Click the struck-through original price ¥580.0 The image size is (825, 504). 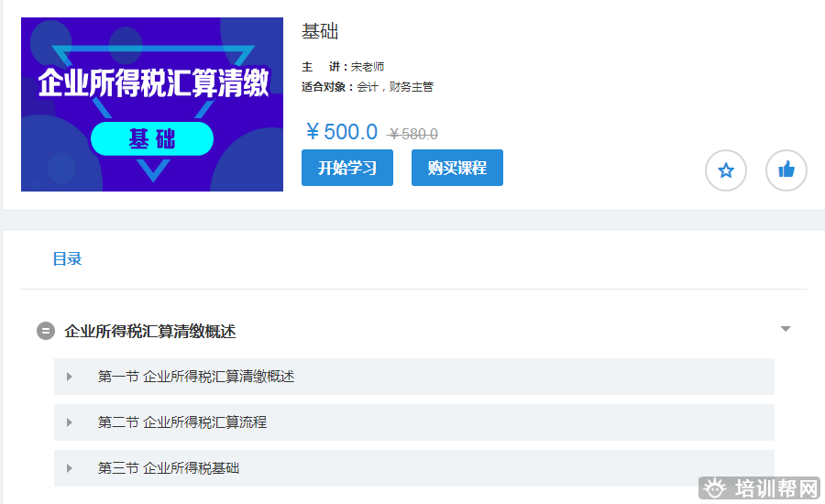[x=412, y=134]
